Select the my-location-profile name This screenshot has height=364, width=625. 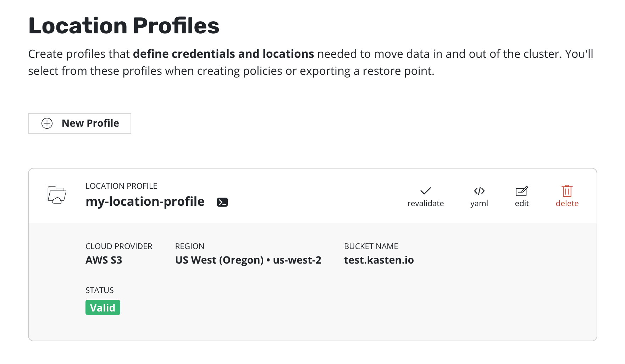(145, 202)
